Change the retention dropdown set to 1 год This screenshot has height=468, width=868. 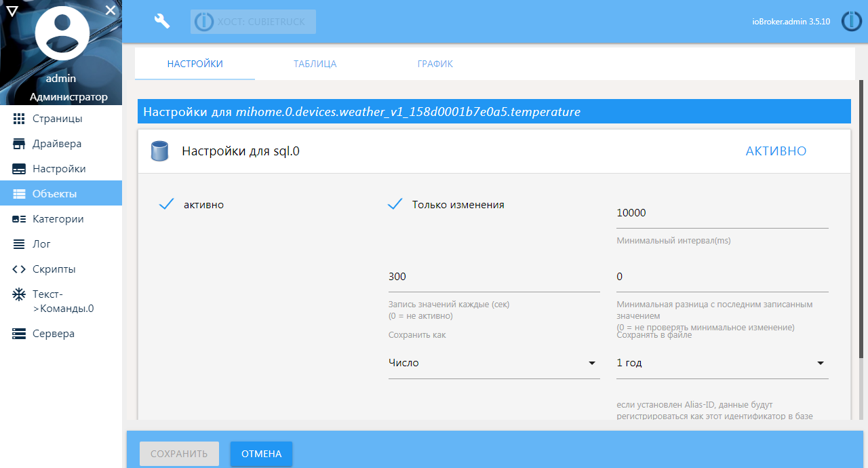[x=722, y=362]
